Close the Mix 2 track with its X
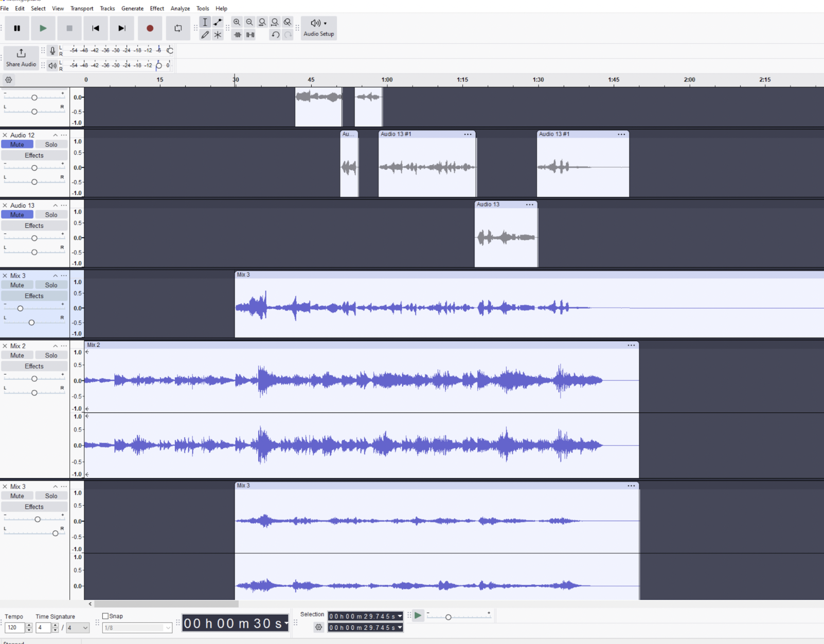 click(x=5, y=346)
